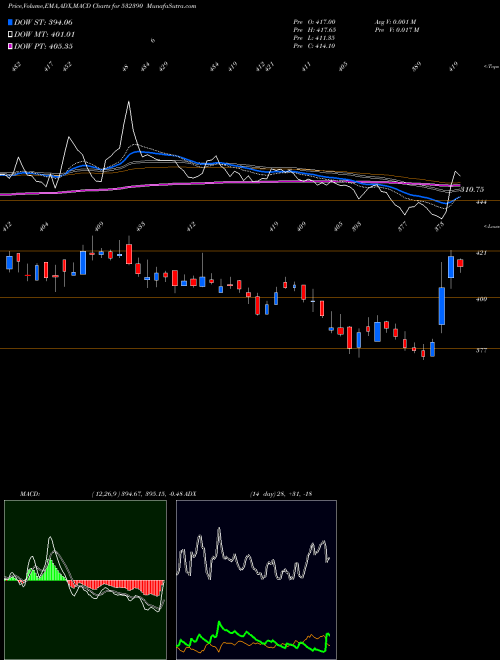500x660 pixels.
Task: Click the tallest white spike on EMA chart
Action: point(128,102)
